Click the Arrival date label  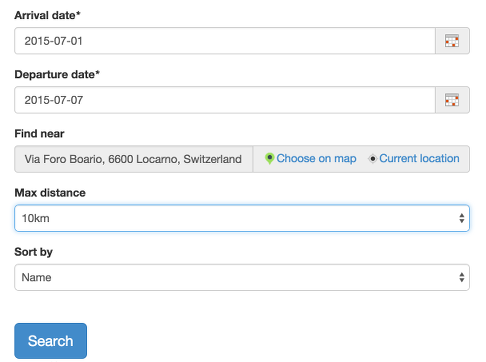point(47,15)
